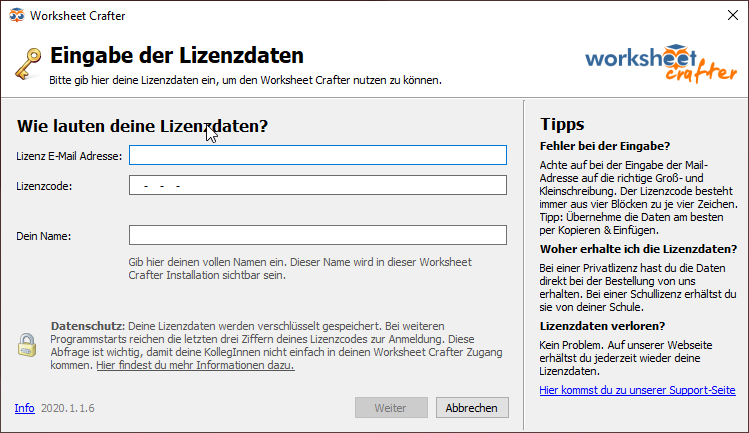This screenshot has height=433, width=749.
Task: Click the Worksheet Crafter owl icon in title bar
Action: (x=15, y=17)
